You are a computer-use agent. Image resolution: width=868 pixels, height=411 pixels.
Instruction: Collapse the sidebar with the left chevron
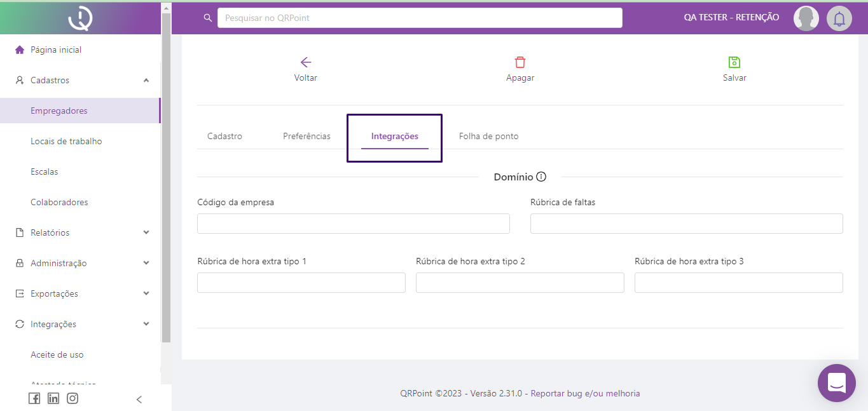pyautogui.click(x=139, y=400)
